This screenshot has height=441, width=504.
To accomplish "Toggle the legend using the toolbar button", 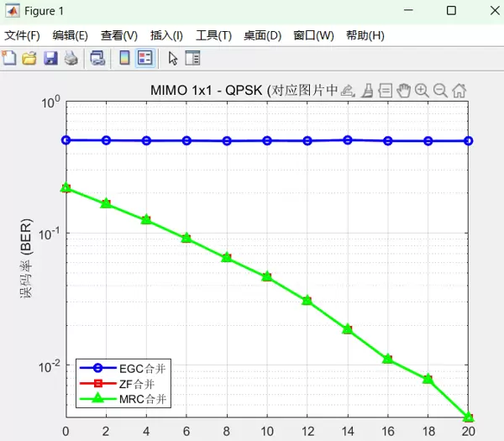I will (x=144, y=58).
